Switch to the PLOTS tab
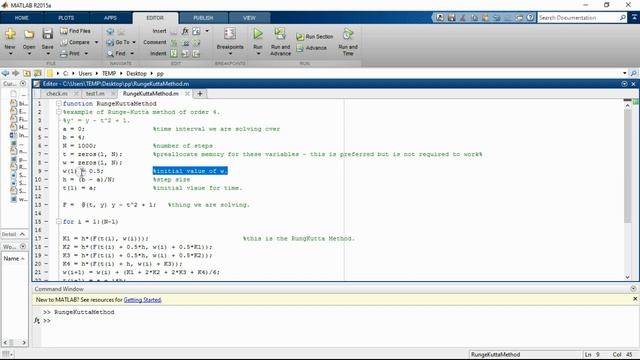 click(66, 18)
